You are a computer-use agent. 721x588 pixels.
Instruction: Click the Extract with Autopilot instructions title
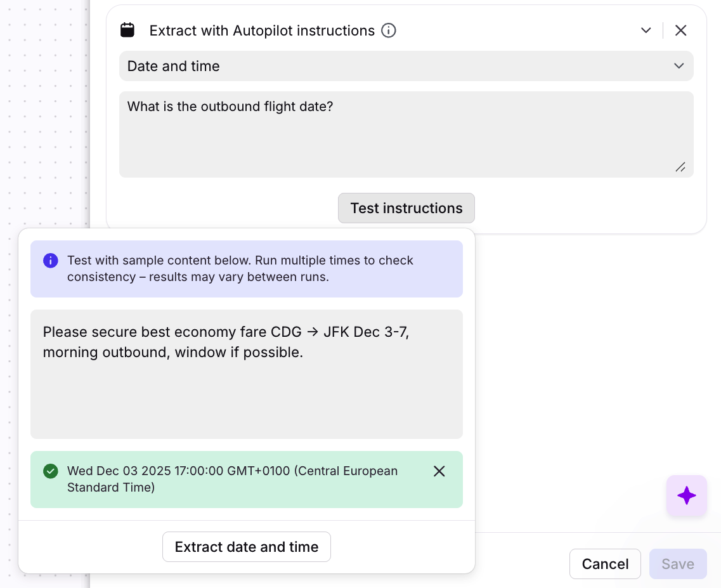(x=262, y=30)
